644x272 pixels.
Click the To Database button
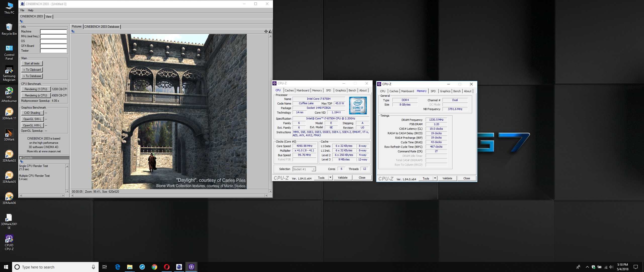point(32,76)
